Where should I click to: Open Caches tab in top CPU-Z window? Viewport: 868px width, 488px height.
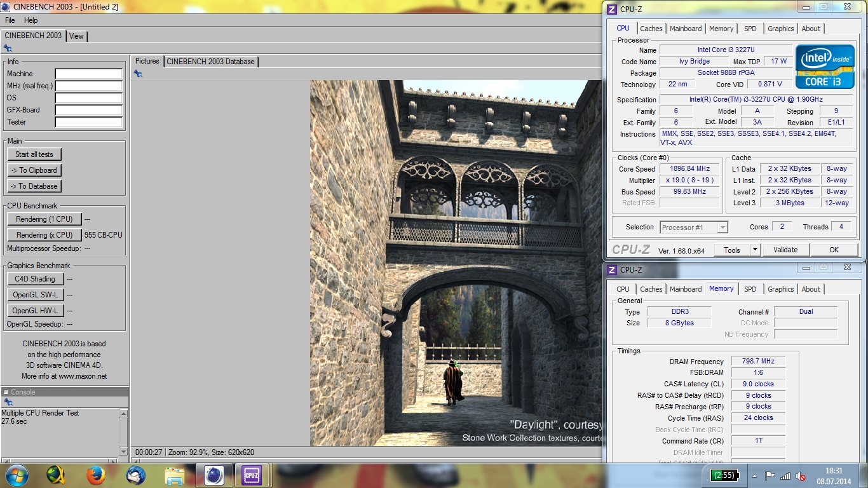pyautogui.click(x=651, y=29)
